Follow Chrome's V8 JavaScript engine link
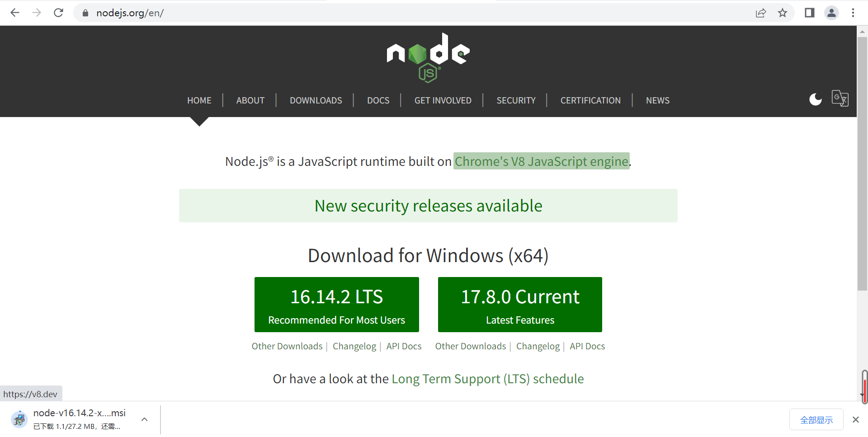The image size is (868, 437). 542,161
